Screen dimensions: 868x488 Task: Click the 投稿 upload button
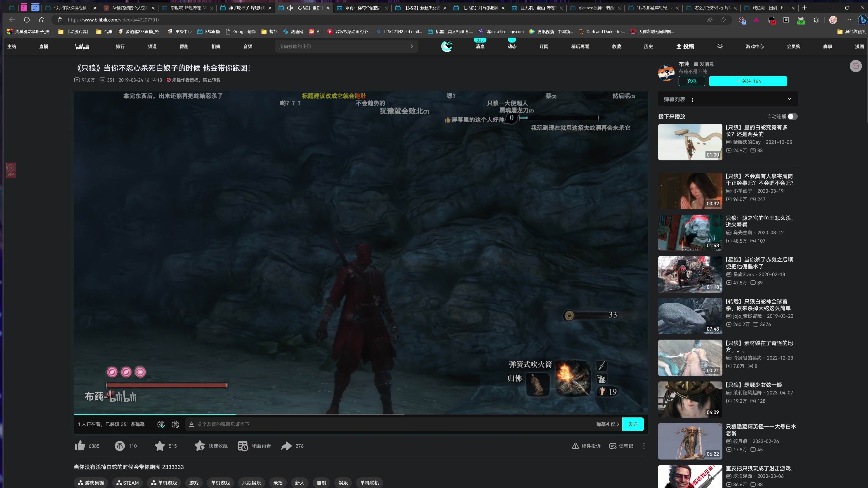point(685,47)
